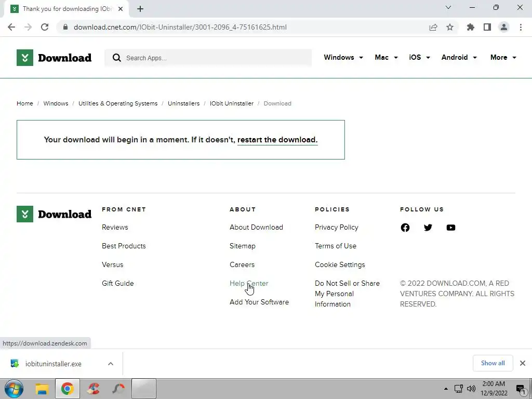Expand the iOS dropdown menu
This screenshot has height=399, width=532.
(419, 57)
